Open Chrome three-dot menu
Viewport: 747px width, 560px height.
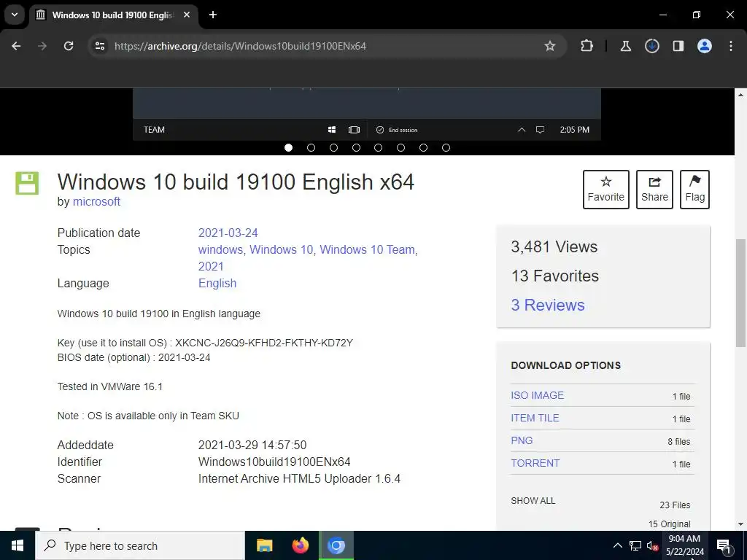tap(731, 46)
